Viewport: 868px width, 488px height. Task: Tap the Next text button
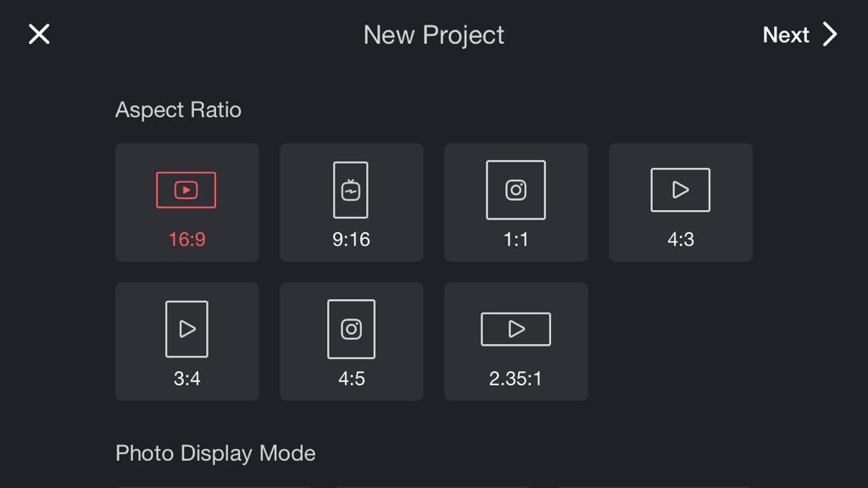point(786,35)
